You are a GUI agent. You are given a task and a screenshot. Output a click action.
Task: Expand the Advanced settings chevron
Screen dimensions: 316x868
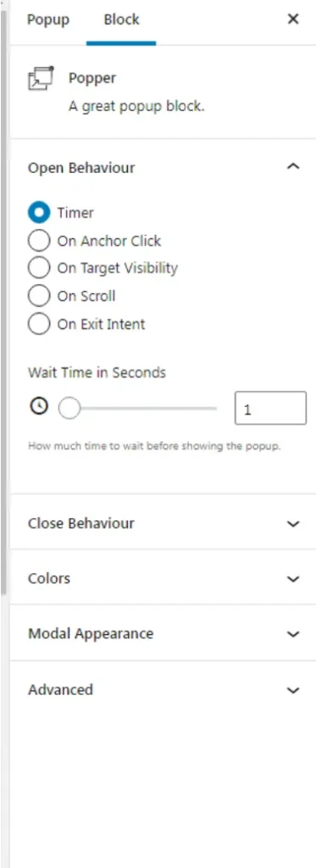click(293, 690)
